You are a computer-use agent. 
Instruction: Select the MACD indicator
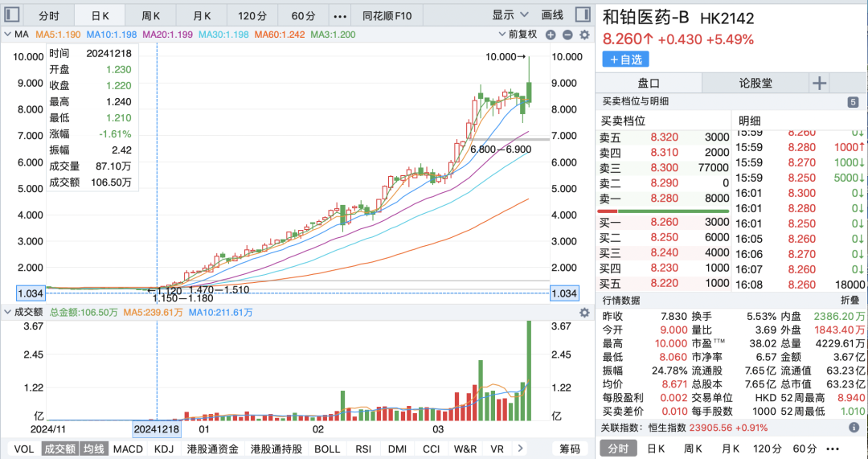128,449
